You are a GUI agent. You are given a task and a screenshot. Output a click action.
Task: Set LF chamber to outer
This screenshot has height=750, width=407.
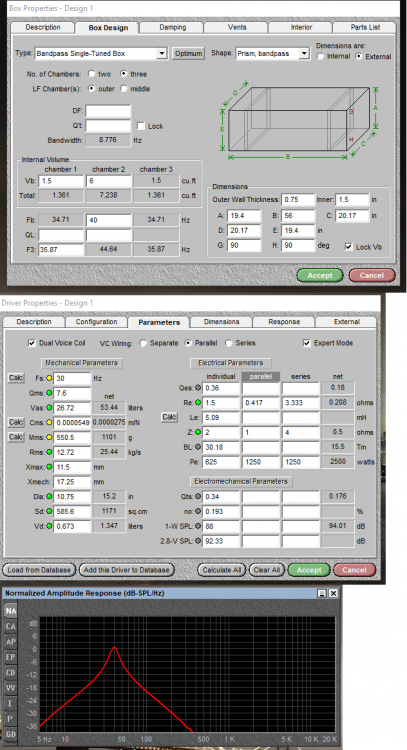pyautogui.click(x=91, y=88)
